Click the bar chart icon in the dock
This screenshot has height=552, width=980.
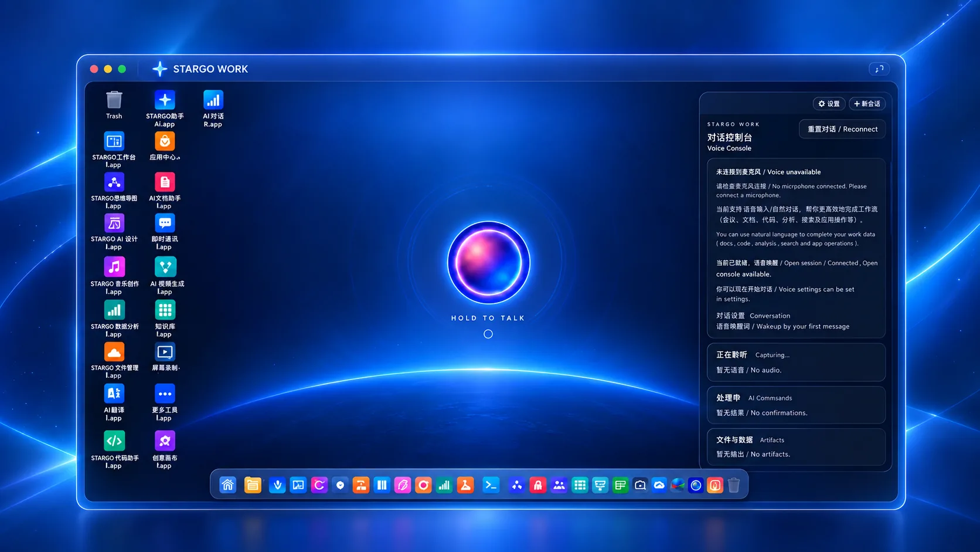pyautogui.click(x=444, y=485)
